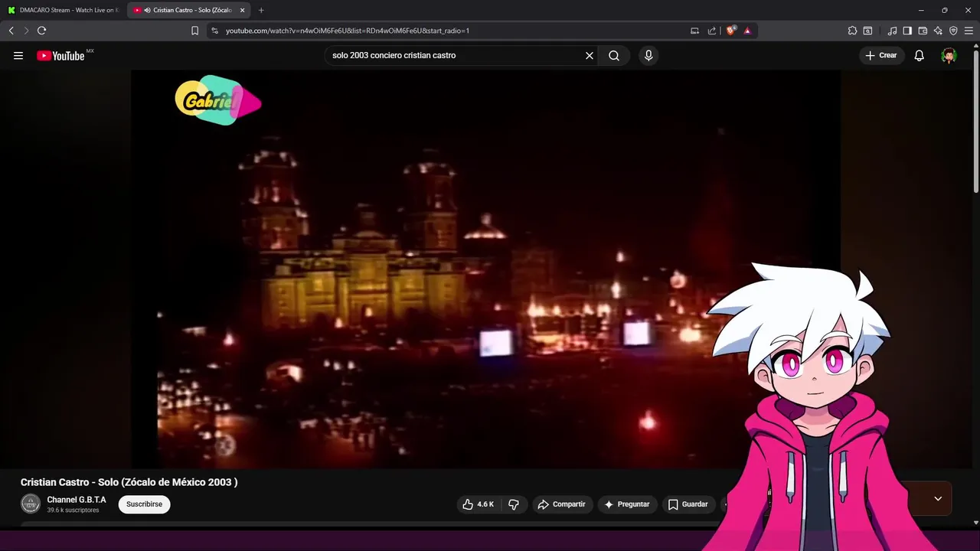Click the video player to pause
The height and width of the screenshot is (551, 980).
(x=486, y=269)
